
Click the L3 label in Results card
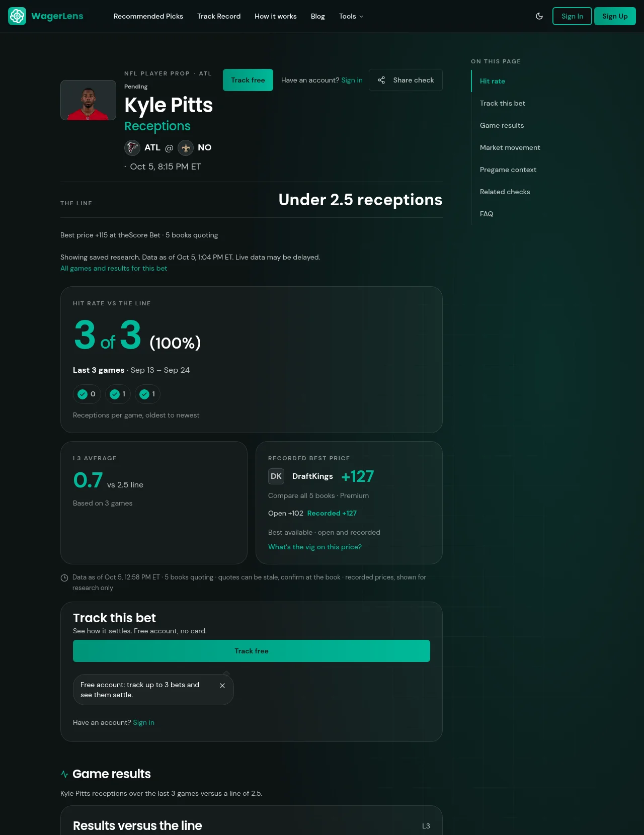[x=426, y=826]
